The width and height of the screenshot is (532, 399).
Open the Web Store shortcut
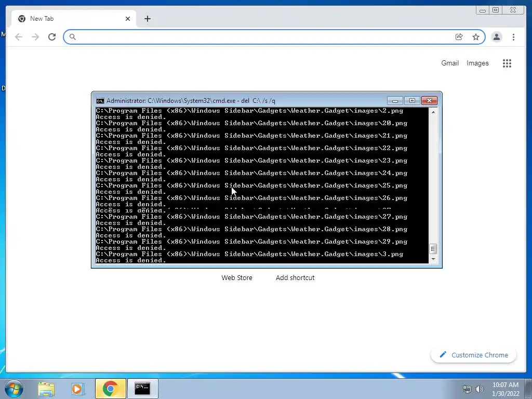pos(237,277)
